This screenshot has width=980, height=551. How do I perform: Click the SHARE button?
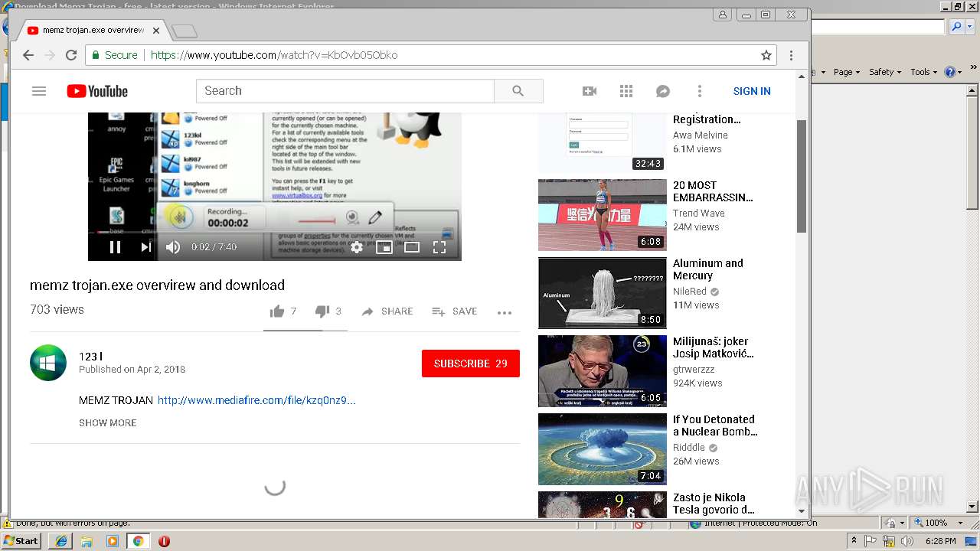tap(387, 311)
